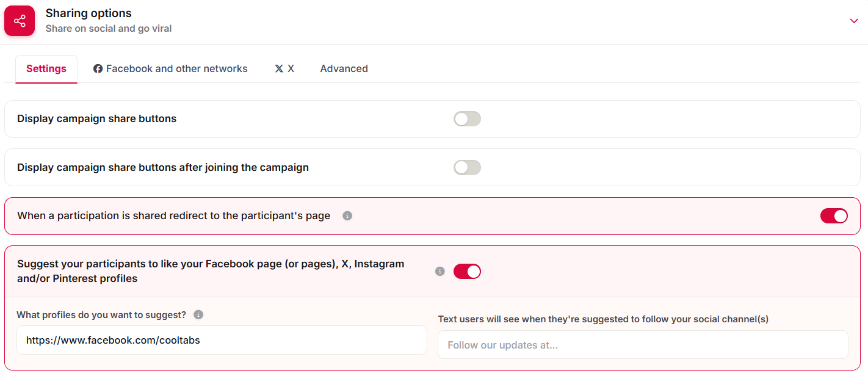Show info for redirect to participant's page
Viewport: 868px width, 376px height.
coord(347,216)
